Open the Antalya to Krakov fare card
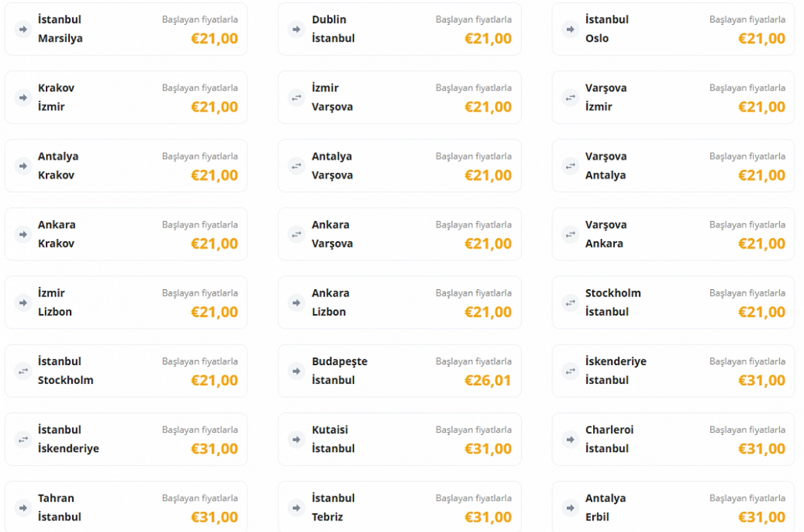The image size is (804, 532). click(126, 166)
